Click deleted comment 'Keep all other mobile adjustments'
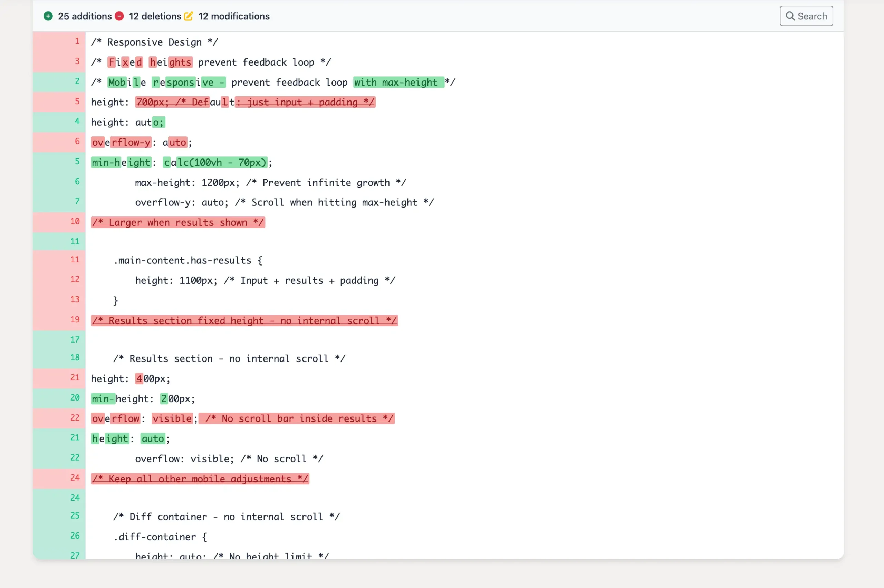This screenshot has width=884, height=588. [x=200, y=479]
